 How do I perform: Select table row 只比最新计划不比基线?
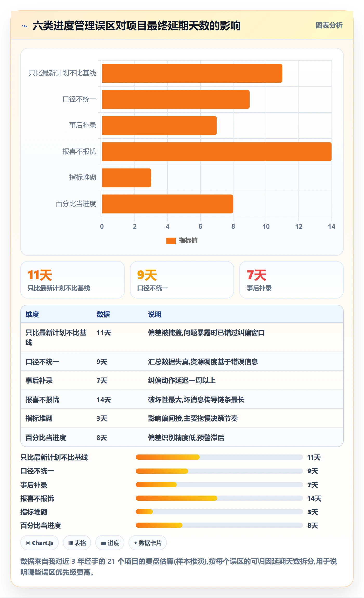point(182,337)
